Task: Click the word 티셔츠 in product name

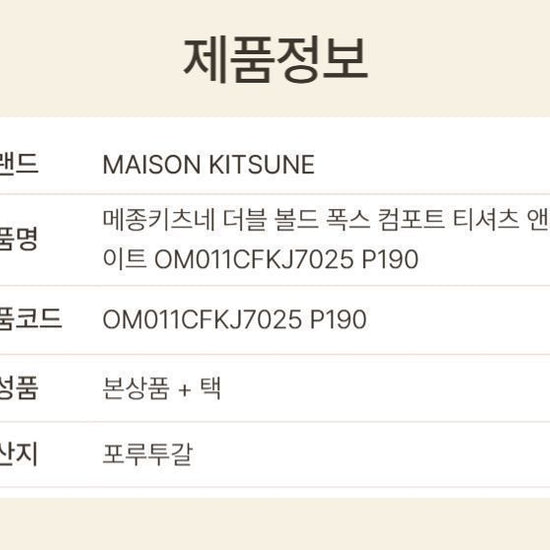Action: [x=486, y=221]
